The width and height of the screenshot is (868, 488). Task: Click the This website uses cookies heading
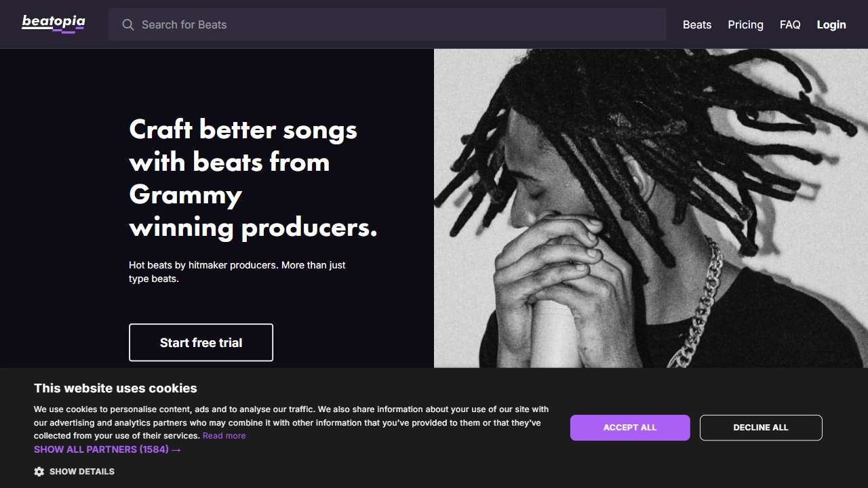click(115, 388)
